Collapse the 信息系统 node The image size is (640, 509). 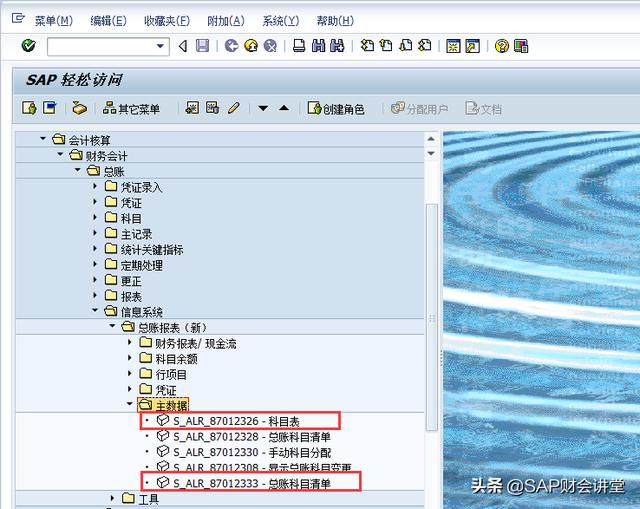tap(95, 311)
